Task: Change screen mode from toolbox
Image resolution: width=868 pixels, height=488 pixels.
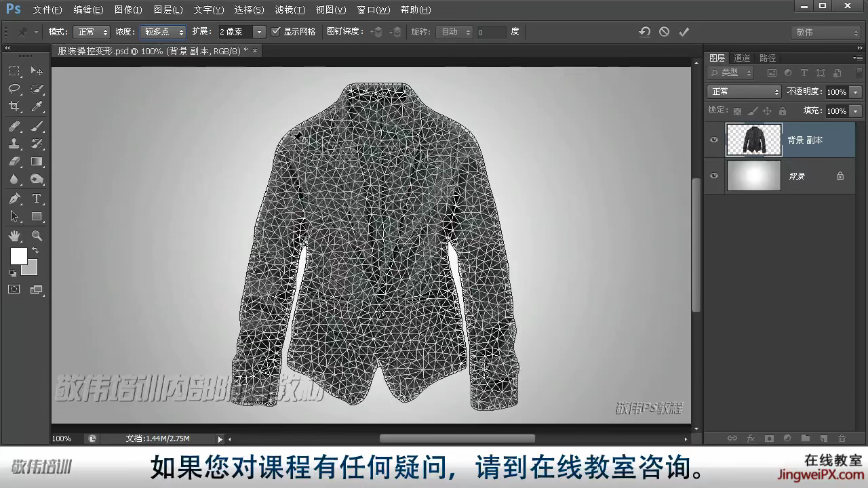Action: coord(37,289)
